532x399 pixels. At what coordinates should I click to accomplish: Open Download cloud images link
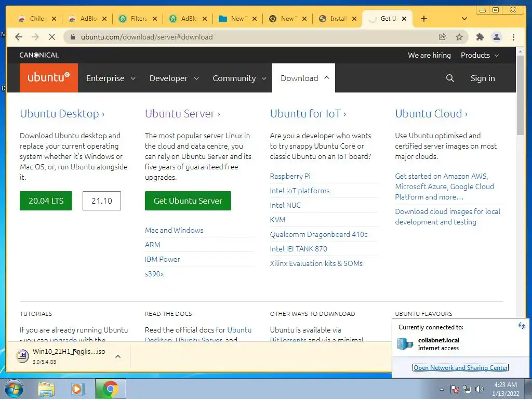447,217
